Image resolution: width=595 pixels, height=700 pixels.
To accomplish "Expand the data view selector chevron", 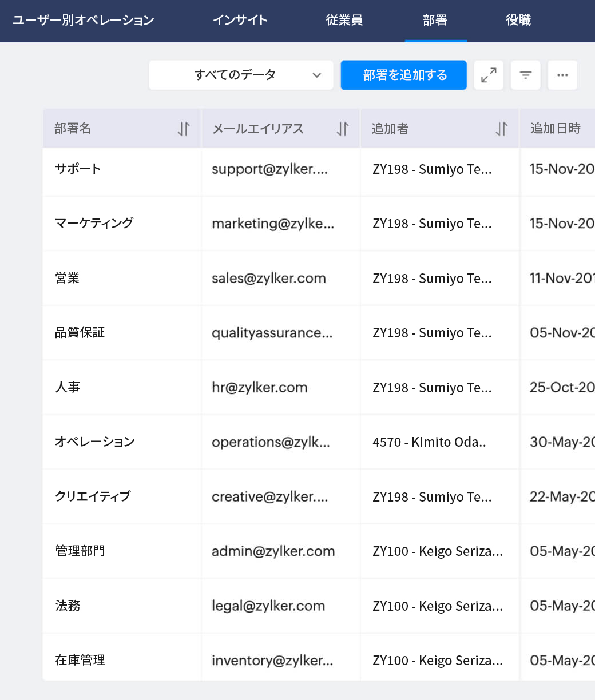I will click(x=317, y=75).
